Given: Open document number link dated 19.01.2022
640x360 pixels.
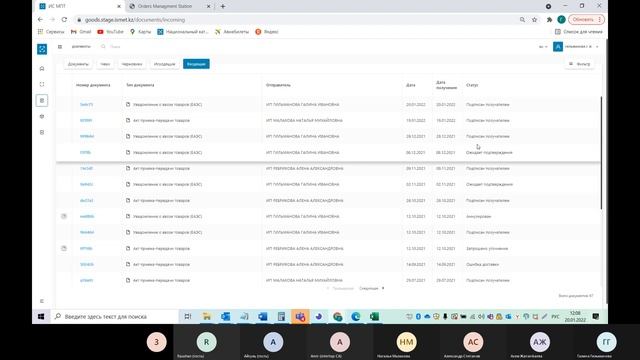Looking at the screenshot, I should click(x=86, y=120).
